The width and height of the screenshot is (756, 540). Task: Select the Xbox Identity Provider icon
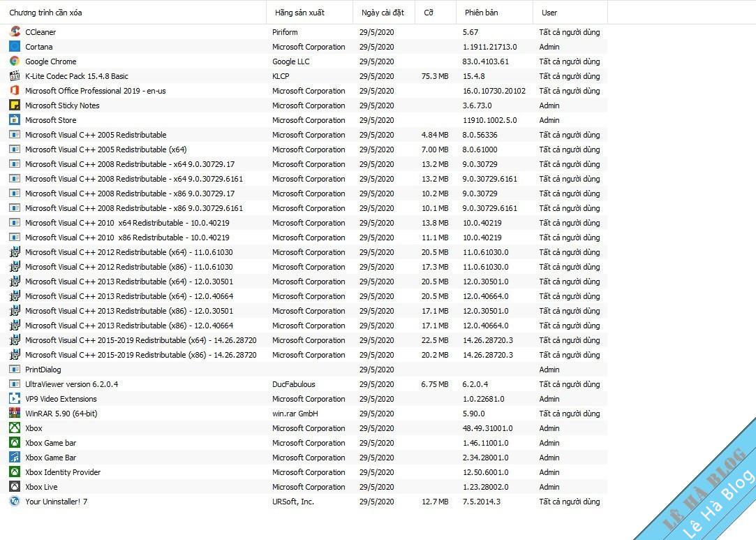click(15, 472)
